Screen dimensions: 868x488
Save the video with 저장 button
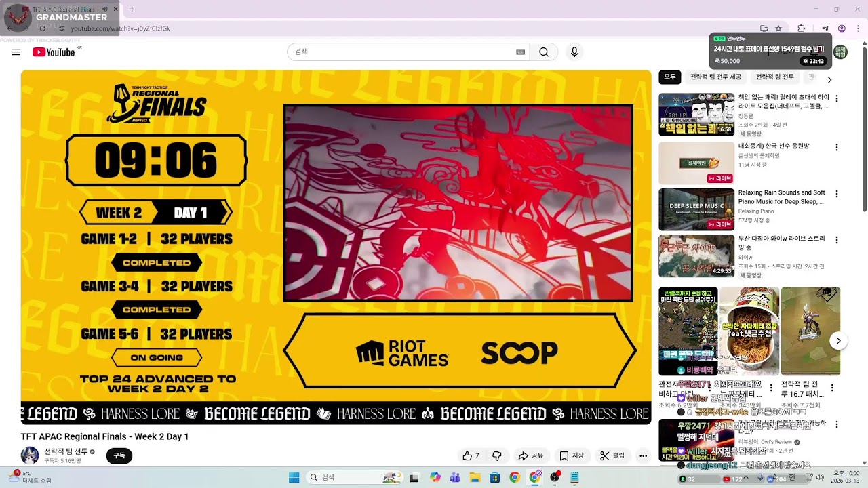(x=571, y=456)
